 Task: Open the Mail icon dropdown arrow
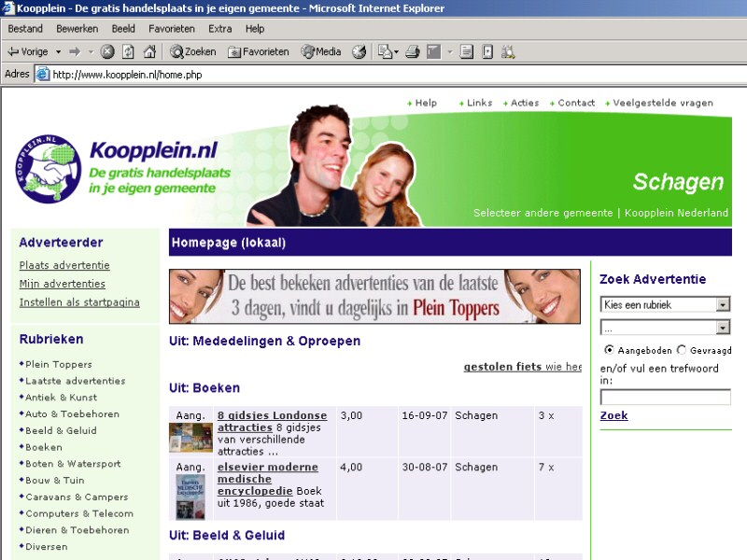point(396,51)
